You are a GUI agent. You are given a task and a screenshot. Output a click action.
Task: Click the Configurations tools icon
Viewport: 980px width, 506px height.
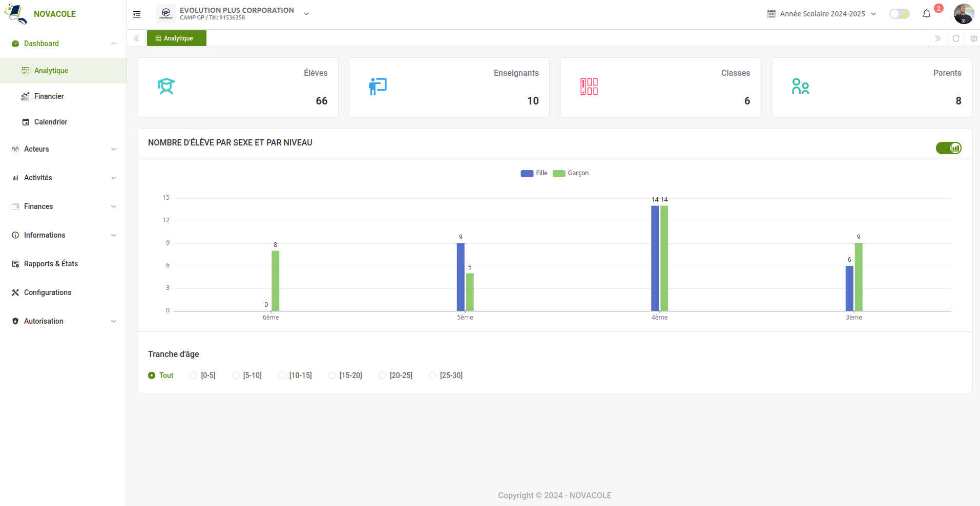[15, 292]
